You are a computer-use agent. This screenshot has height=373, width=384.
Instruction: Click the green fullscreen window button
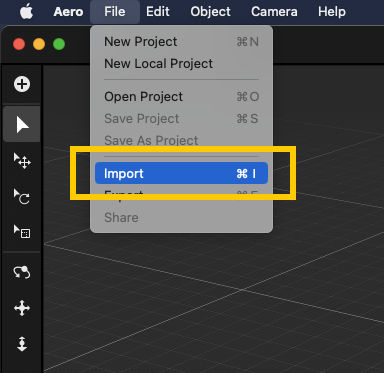point(59,44)
